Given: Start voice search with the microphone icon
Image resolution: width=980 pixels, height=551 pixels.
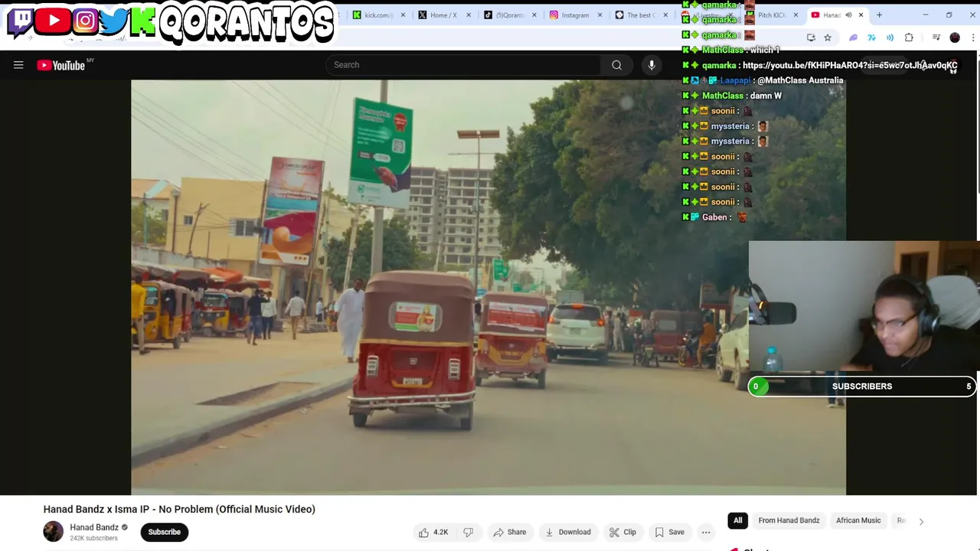Looking at the screenshot, I should (x=652, y=65).
